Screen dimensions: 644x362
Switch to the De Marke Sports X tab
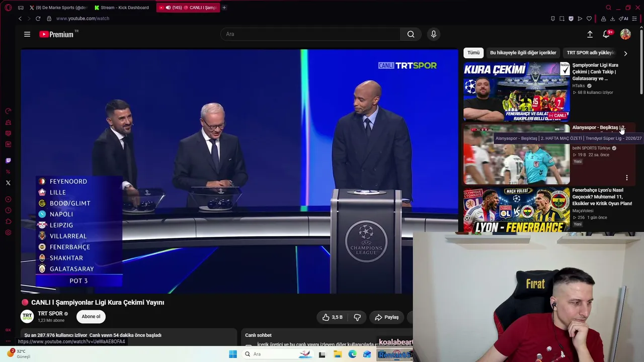pyautogui.click(x=57, y=8)
